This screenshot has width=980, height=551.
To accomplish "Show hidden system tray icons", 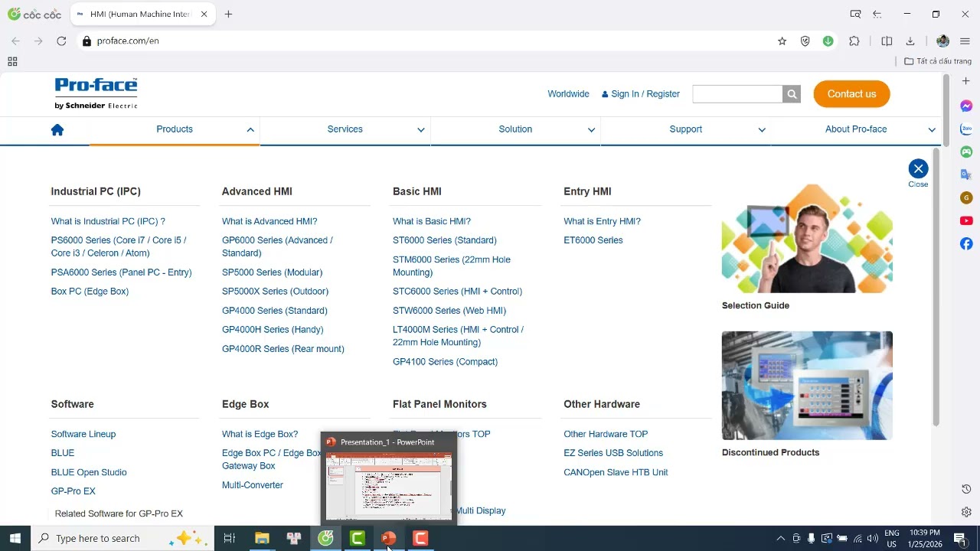I will pyautogui.click(x=780, y=538).
